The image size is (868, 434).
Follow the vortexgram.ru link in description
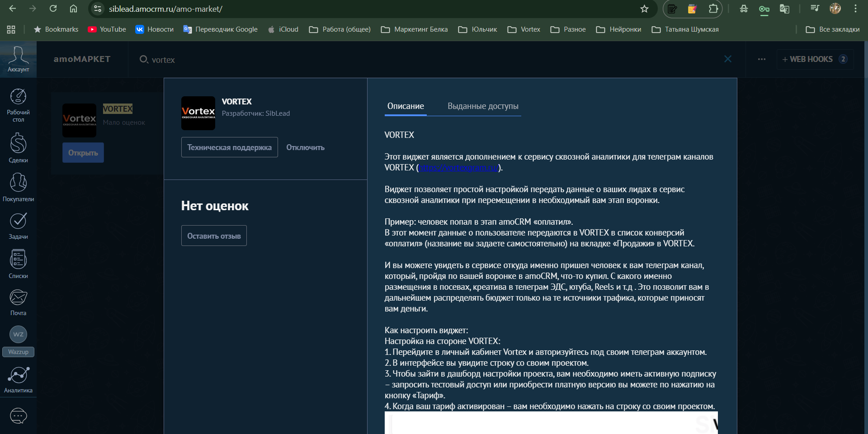[x=458, y=167]
